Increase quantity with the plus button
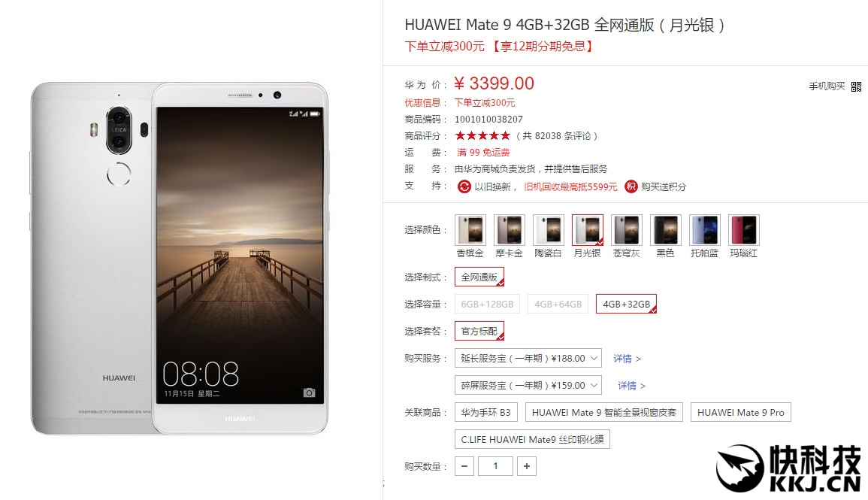This screenshot has width=868, height=500. click(x=527, y=466)
